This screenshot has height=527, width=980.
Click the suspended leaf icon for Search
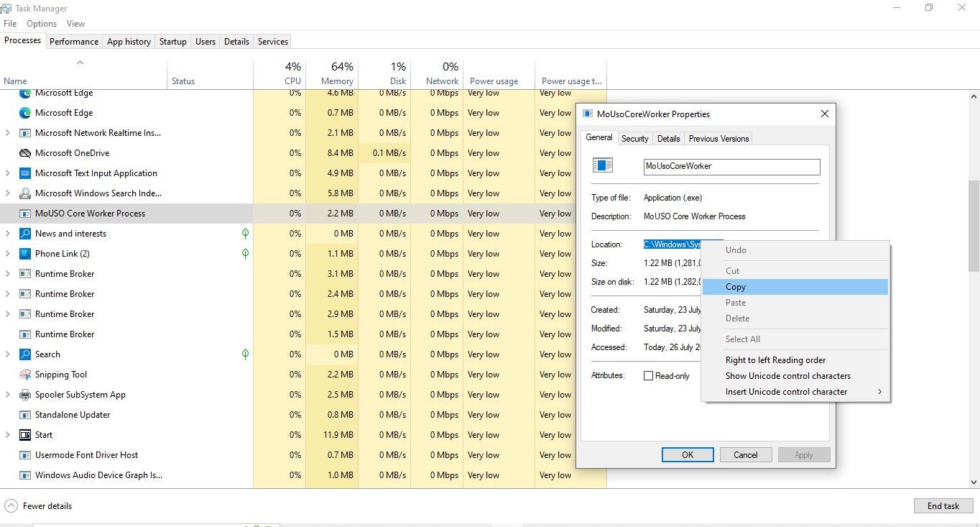245,354
